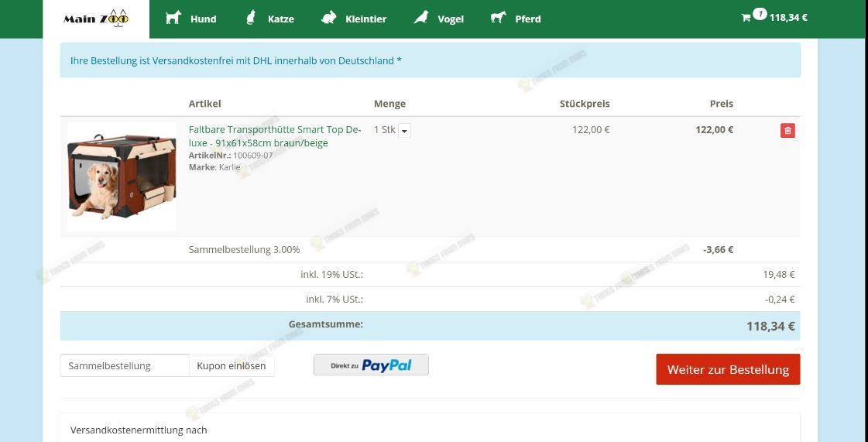
Task: Open the Kleintier category menu
Action: 366,19
